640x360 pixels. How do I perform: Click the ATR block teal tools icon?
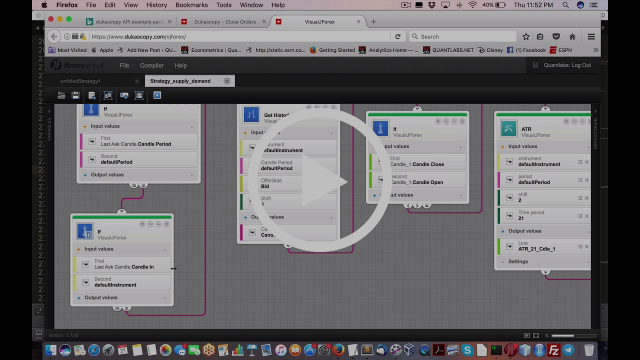click(508, 129)
